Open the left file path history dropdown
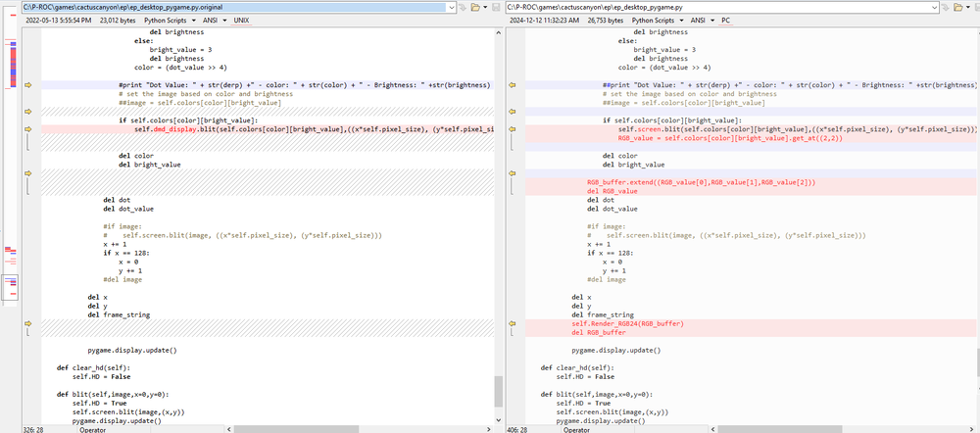 click(x=451, y=7)
